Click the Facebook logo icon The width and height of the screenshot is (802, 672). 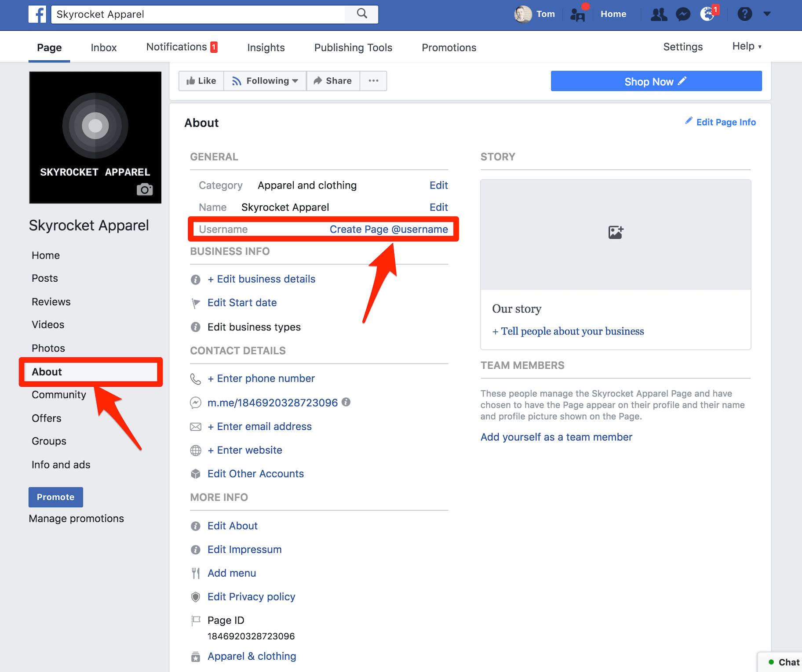pyautogui.click(x=37, y=14)
